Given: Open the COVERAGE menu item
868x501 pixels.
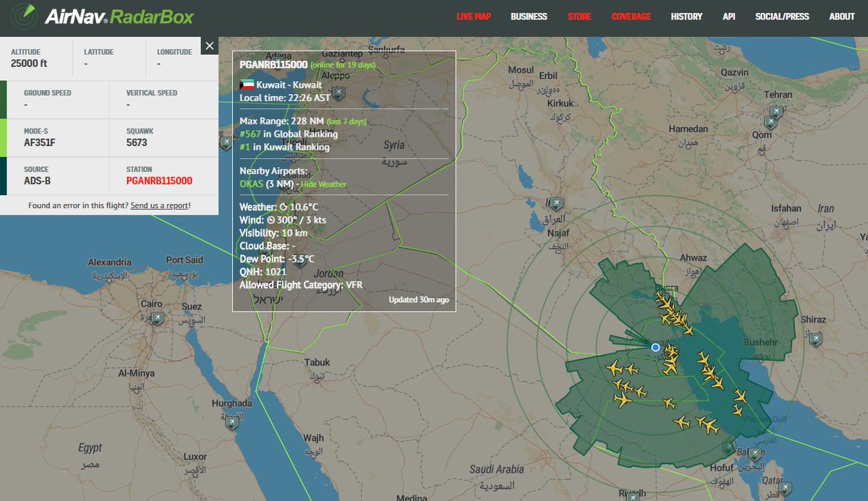Looking at the screenshot, I should point(631,17).
